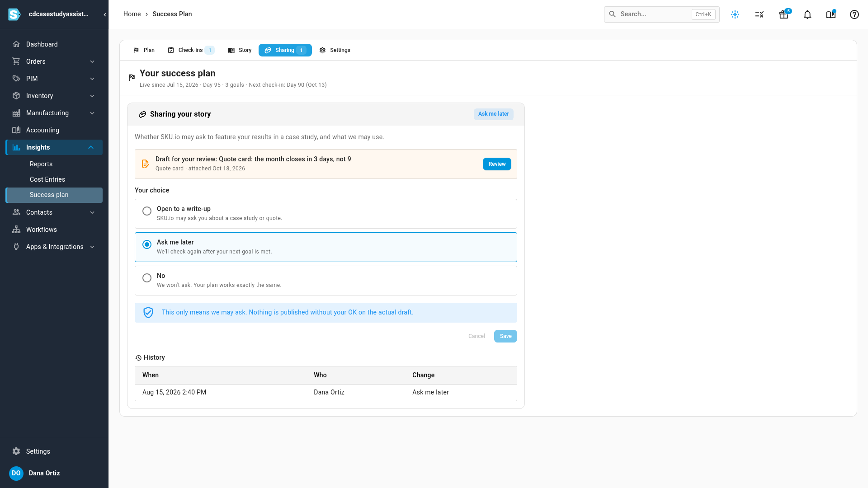
Task: Expand the Inventory menu chevron
Action: click(x=92, y=96)
